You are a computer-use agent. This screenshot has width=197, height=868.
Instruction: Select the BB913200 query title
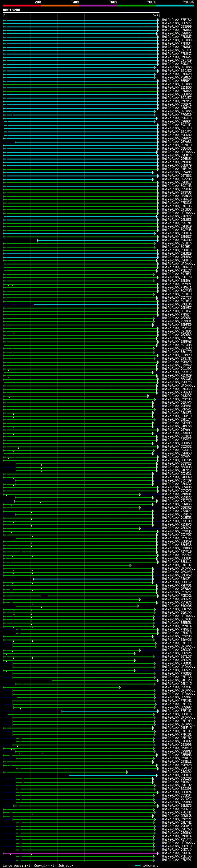tap(11, 10)
